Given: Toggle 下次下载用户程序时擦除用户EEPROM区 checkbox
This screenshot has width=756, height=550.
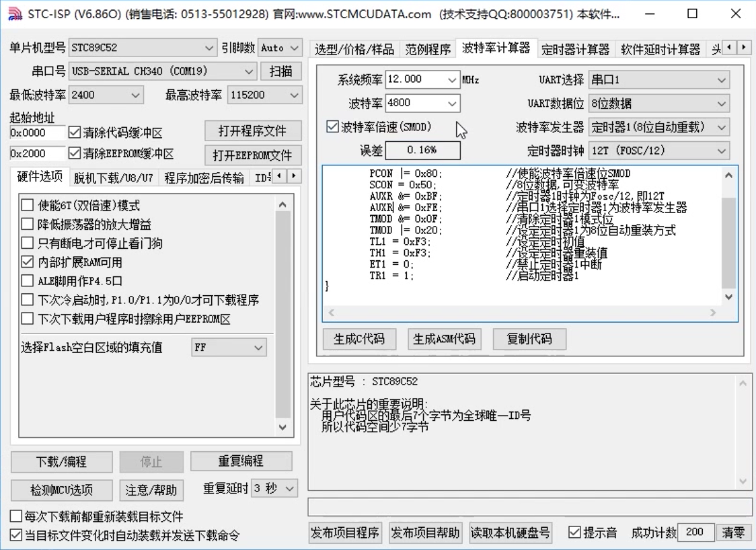Looking at the screenshot, I should pos(28,319).
